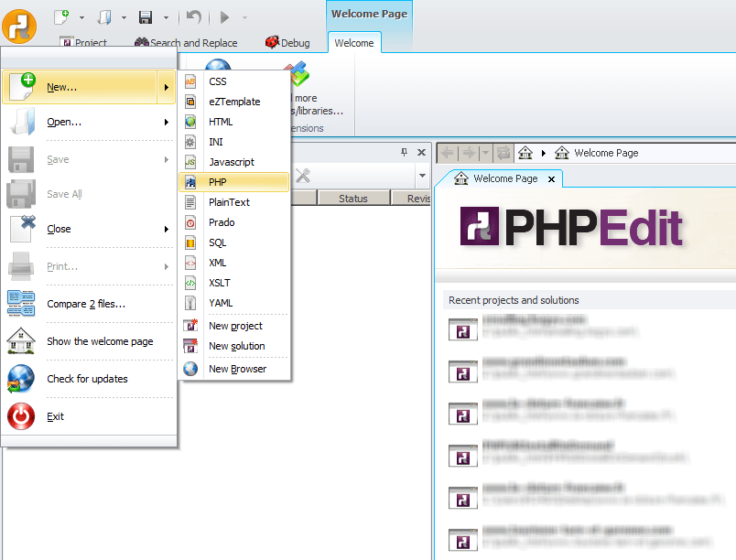Click the browser forward arrow button

469,153
